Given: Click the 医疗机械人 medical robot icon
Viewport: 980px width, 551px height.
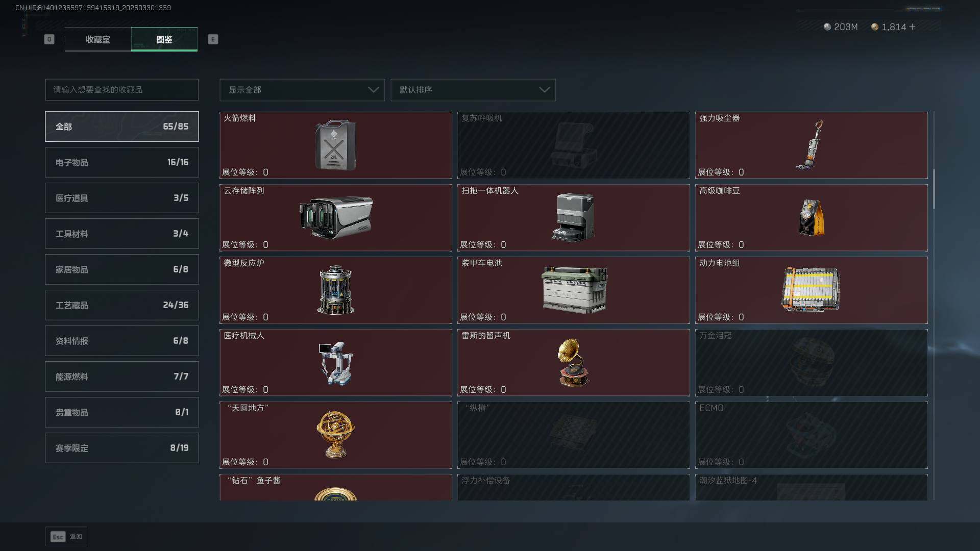Looking at the screenshot, I should tap(335, 363).
